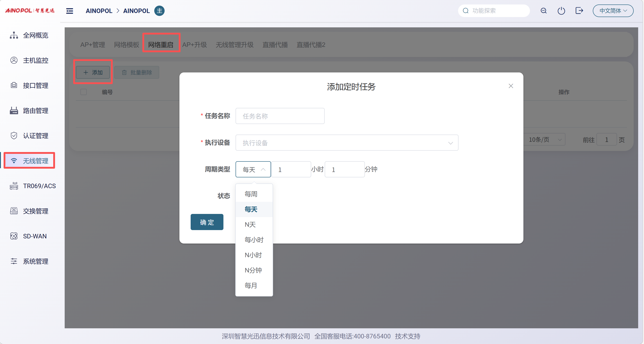Click the 确定 confirm button

pyautogui.click(x=207, y=222)
